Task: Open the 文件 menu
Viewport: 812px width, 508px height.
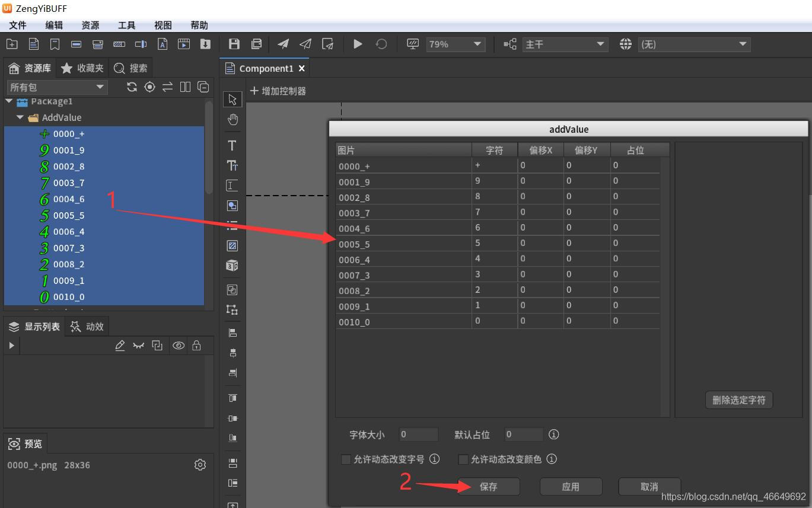Action: click(18, 25)
